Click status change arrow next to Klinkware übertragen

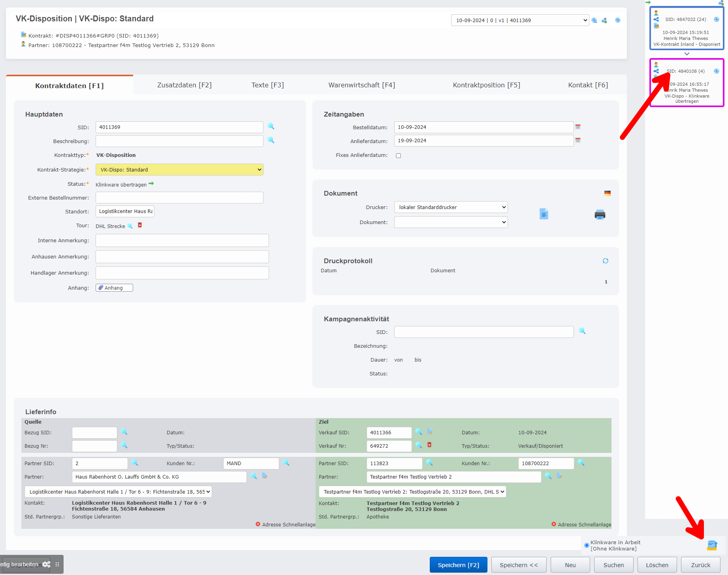(x=151, y=184)
